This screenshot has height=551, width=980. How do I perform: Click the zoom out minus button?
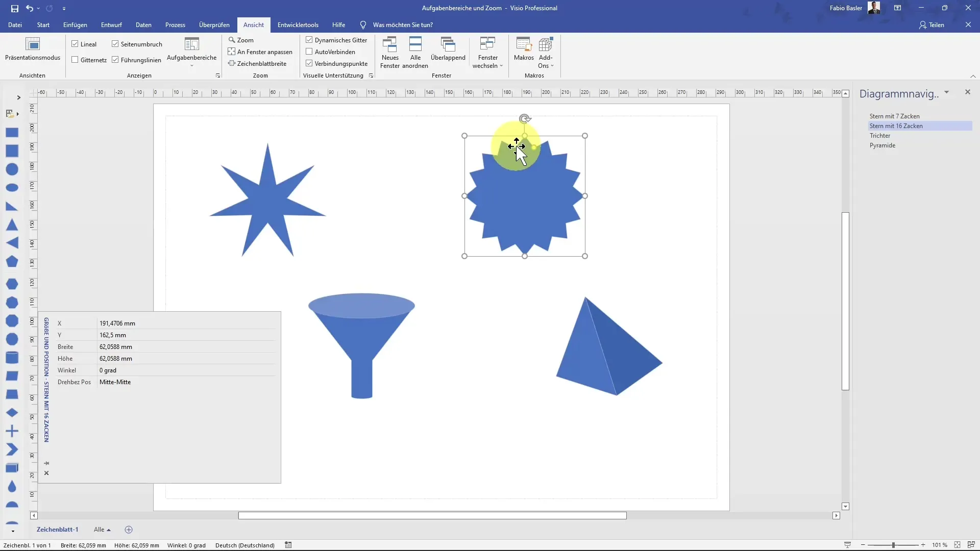coord(863,545)
